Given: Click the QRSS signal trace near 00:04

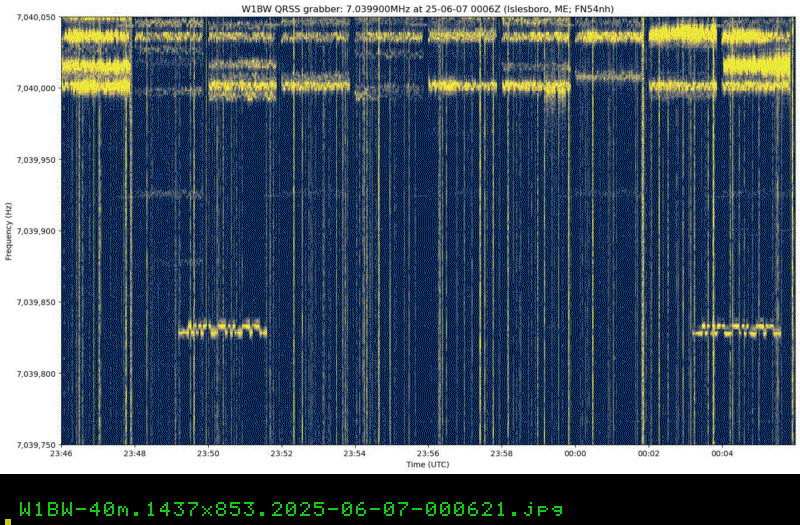Looking at the screenshot, I should coord(737,329).
